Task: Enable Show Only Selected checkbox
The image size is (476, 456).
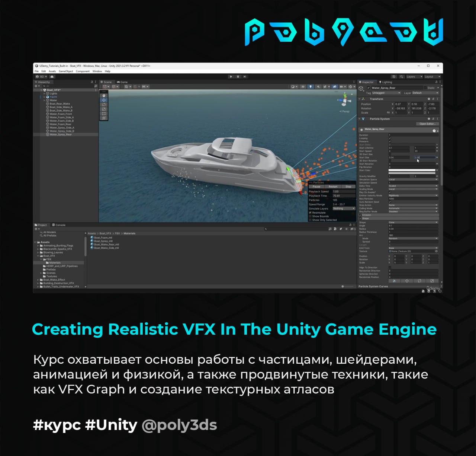Action: 310,220
